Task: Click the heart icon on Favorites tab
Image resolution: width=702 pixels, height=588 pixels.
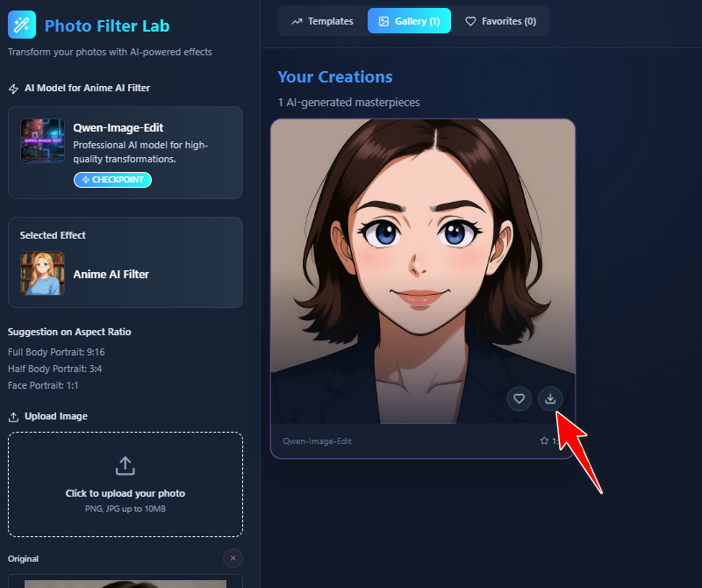Action: point(472,21)
